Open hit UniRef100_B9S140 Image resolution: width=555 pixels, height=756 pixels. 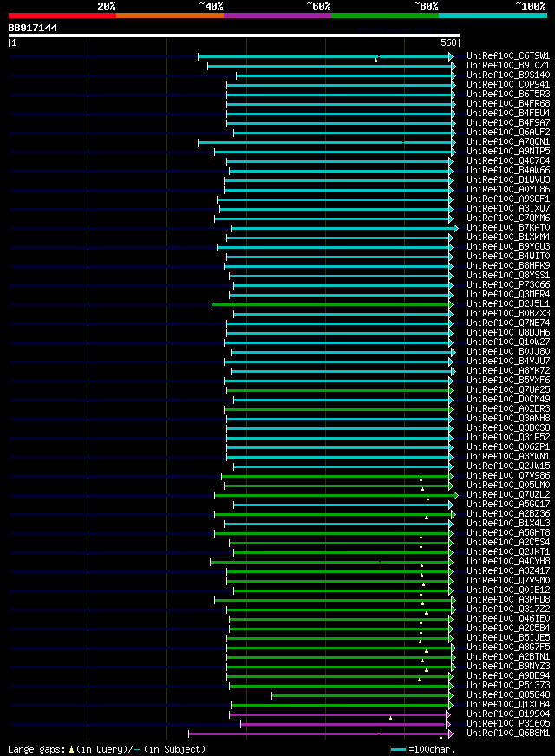tap(508, 75)
